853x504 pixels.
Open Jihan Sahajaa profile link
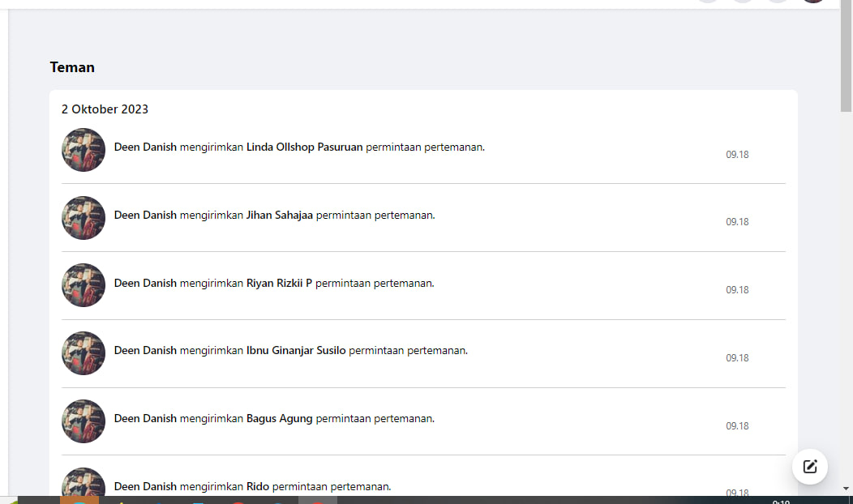280,216
